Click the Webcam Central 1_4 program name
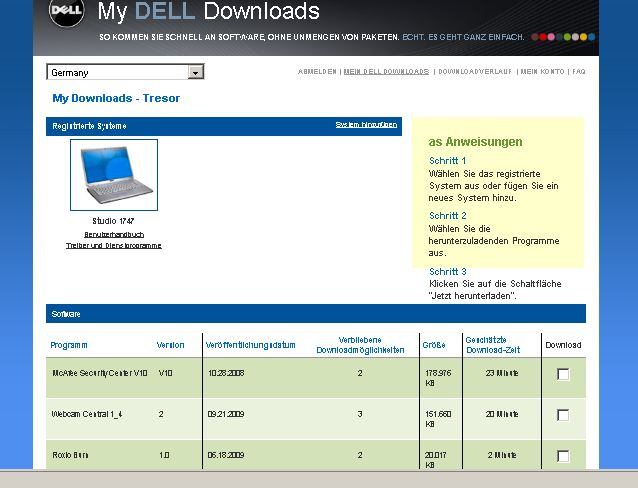This screenshot has width=638, height=488. click(x=87, y=414)
